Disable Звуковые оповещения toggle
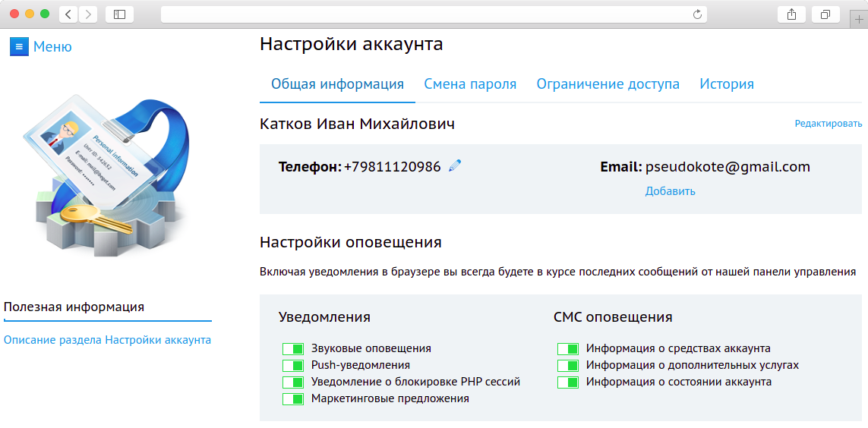Image resolution: width=868 pixels, height=428 pixels. pyautogui.click(x=292, y=348)
